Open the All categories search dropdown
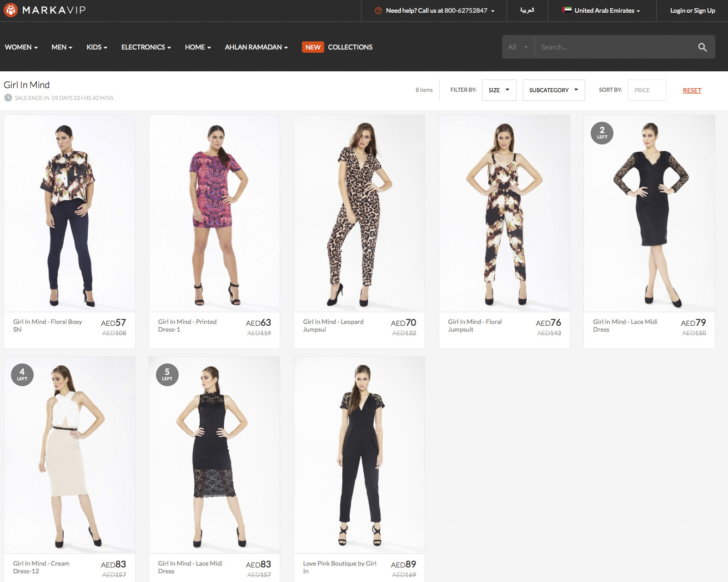Viewport: 728px width, 582px height. [x=518, y=47]
